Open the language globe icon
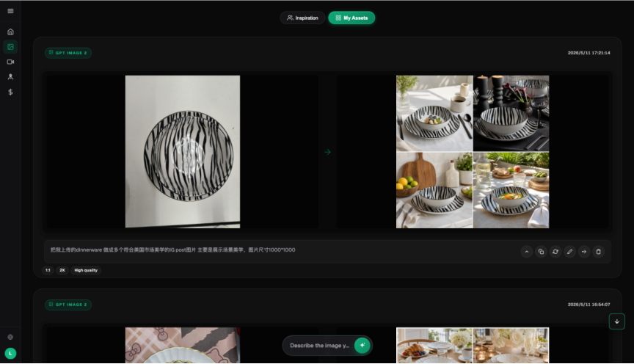The width and height of the screenshot is (634, 364). 10,337
